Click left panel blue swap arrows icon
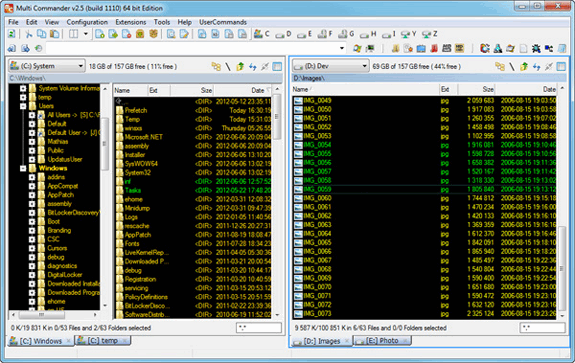 [253, 66]
